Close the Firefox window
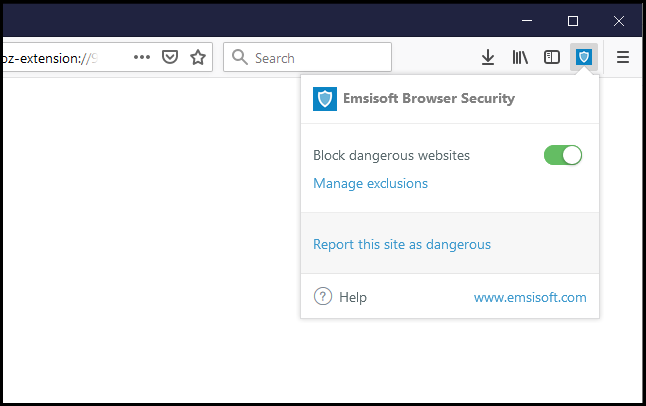646x406 pixels. tap(619, 20)
